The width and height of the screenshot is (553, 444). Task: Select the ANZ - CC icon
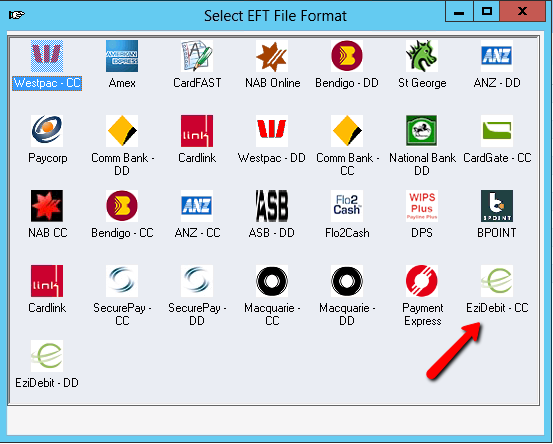pyautogui.click(x=197, y=206)
